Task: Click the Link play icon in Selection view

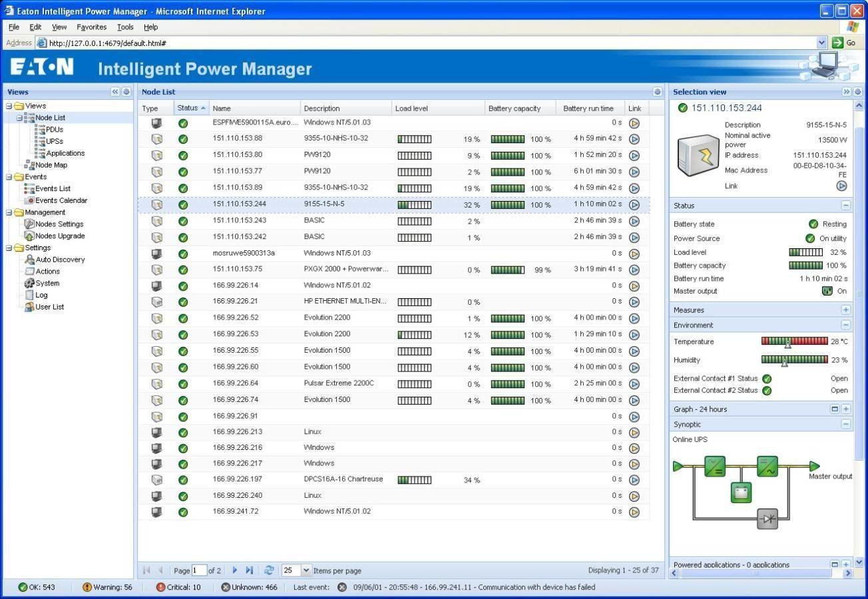Action: (x=841, y=186)
